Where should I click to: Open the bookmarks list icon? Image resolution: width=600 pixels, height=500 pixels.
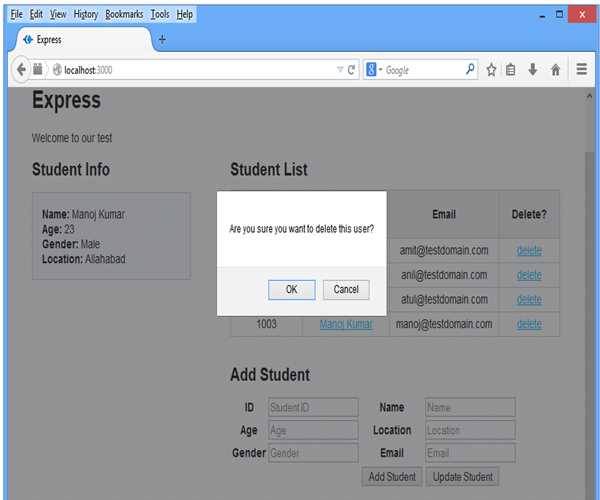tap(511, 70)
